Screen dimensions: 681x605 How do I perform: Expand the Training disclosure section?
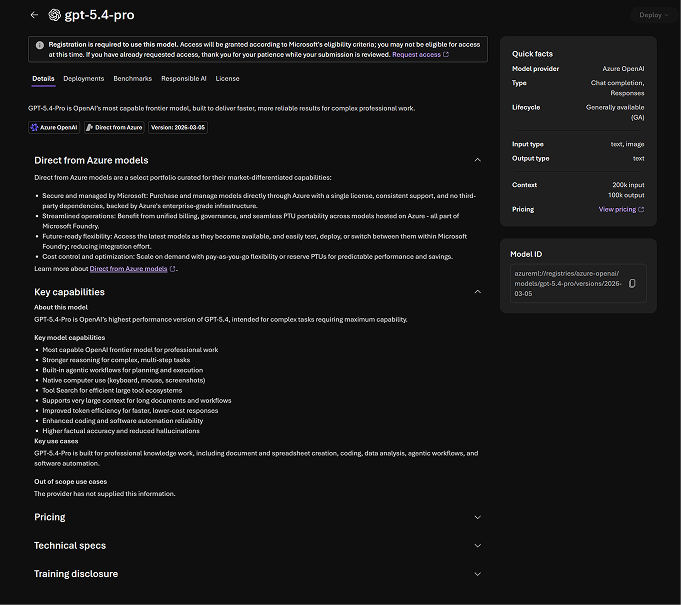[478, 574]
